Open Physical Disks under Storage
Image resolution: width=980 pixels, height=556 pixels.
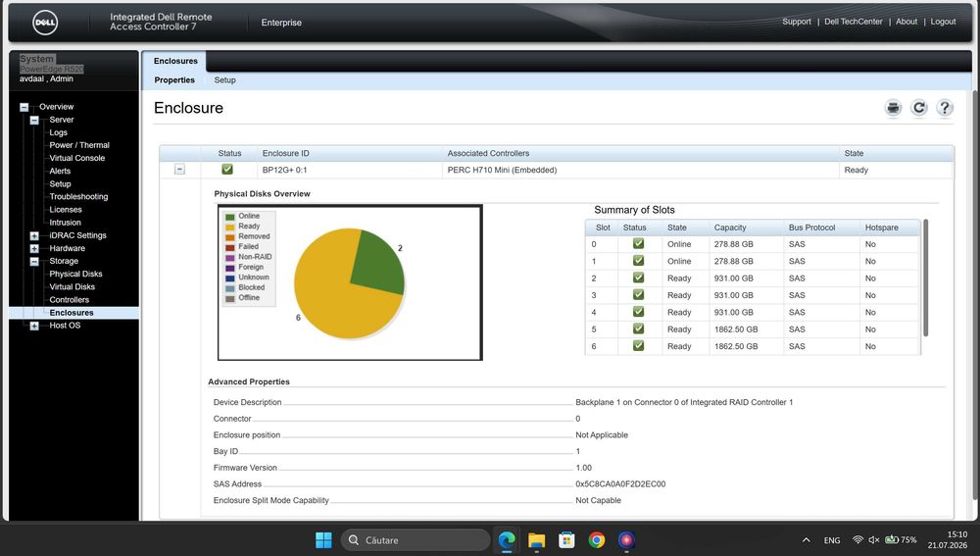click(75, 274)
